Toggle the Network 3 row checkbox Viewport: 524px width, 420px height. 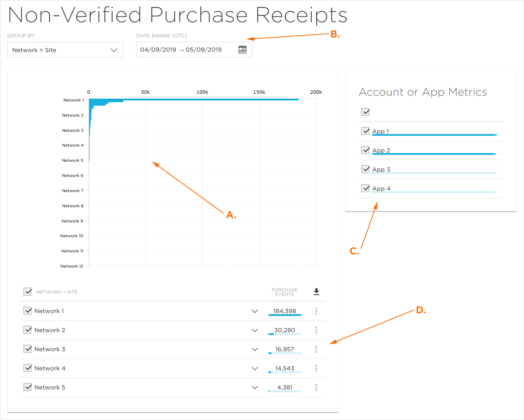tap(28, 349)
